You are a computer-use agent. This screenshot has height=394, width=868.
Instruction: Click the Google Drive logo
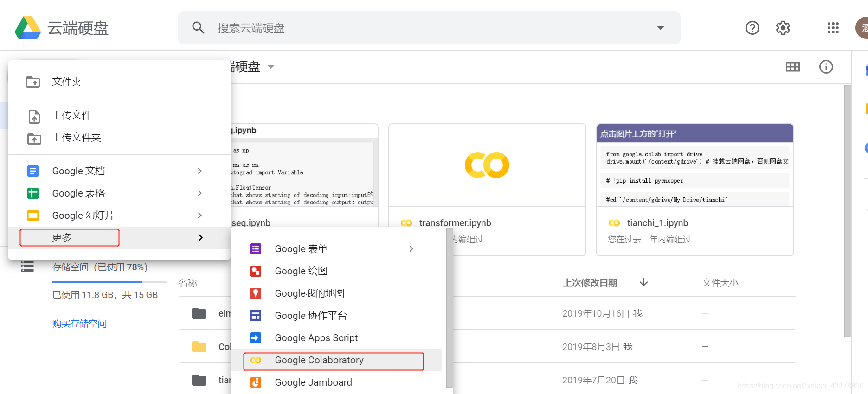(28, 28)
